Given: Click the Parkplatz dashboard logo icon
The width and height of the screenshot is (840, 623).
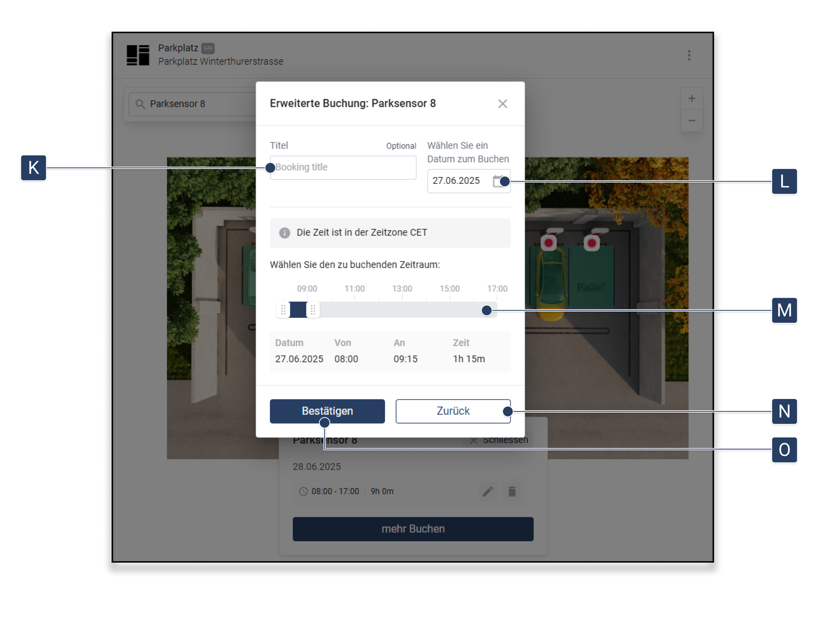Looking at the screenshot, I should click(x=137, y=55).
